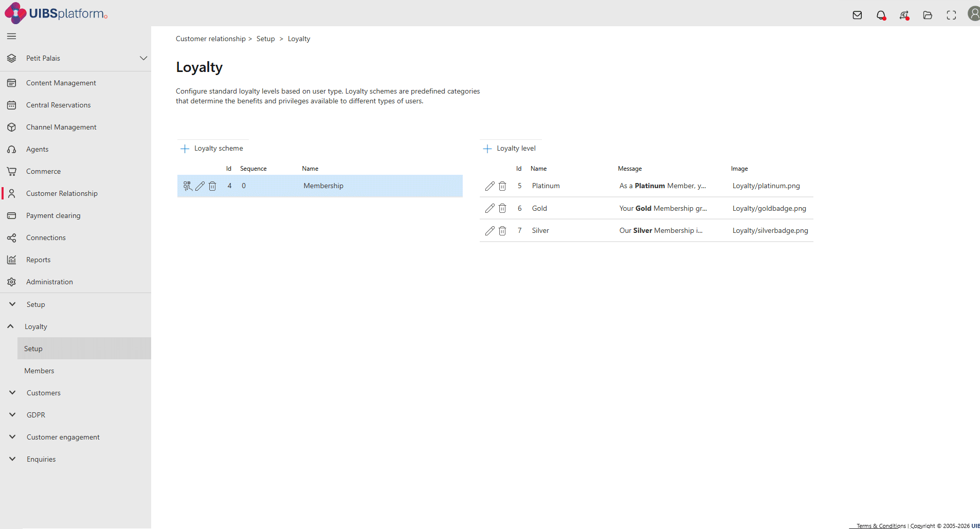Open the mail inbox icon
The width and height of the screenshot is (980, 529).
(857, 15)
